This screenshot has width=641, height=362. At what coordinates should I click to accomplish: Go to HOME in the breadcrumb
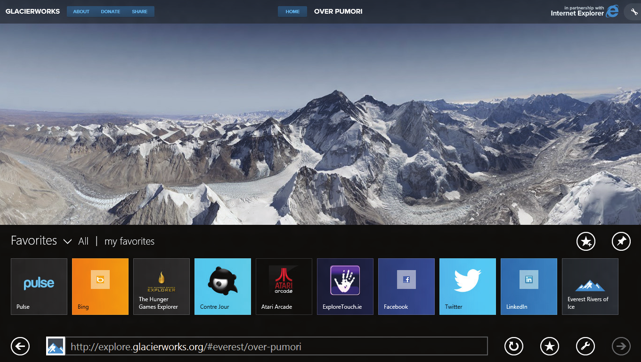pyautogui.click(x=292, y=11)
